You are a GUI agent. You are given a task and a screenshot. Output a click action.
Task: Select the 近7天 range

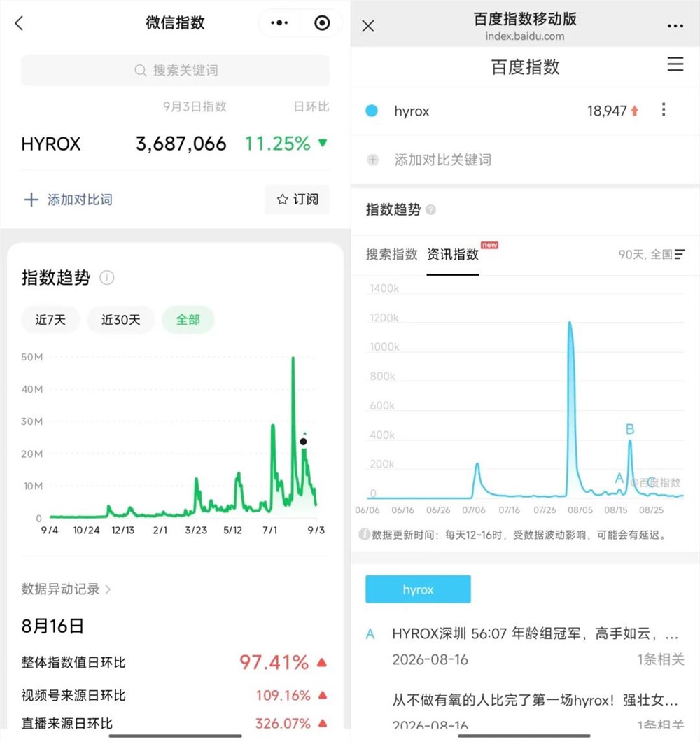tap(50, 320)
